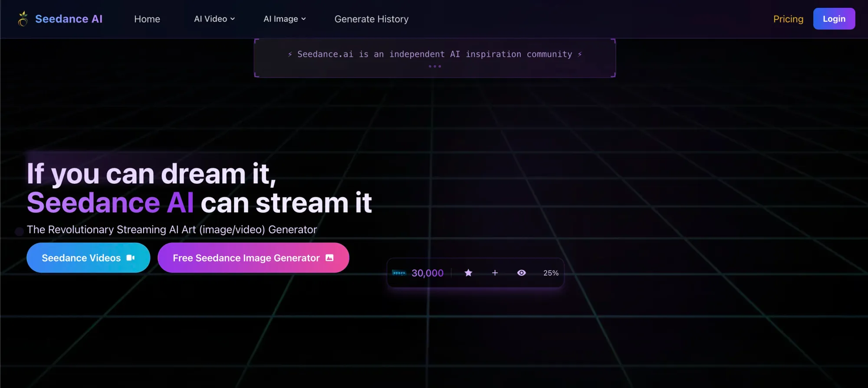Click the independent AI community banner text
Viewport: 868px width, 388px height.
[x=435, y=54]
